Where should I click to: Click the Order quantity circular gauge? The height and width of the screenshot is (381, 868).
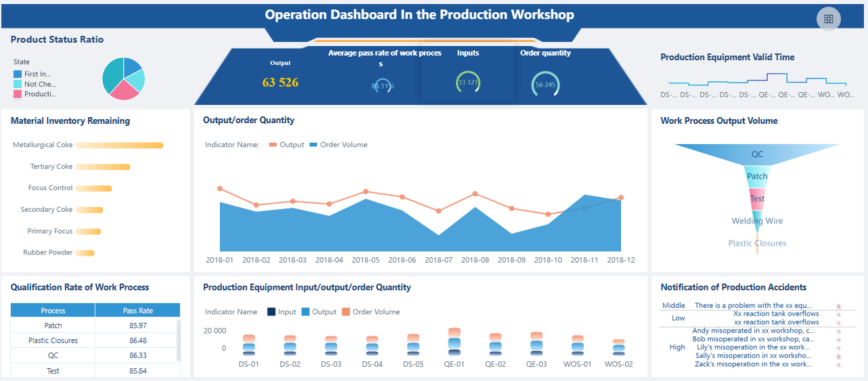click(545, 85)
